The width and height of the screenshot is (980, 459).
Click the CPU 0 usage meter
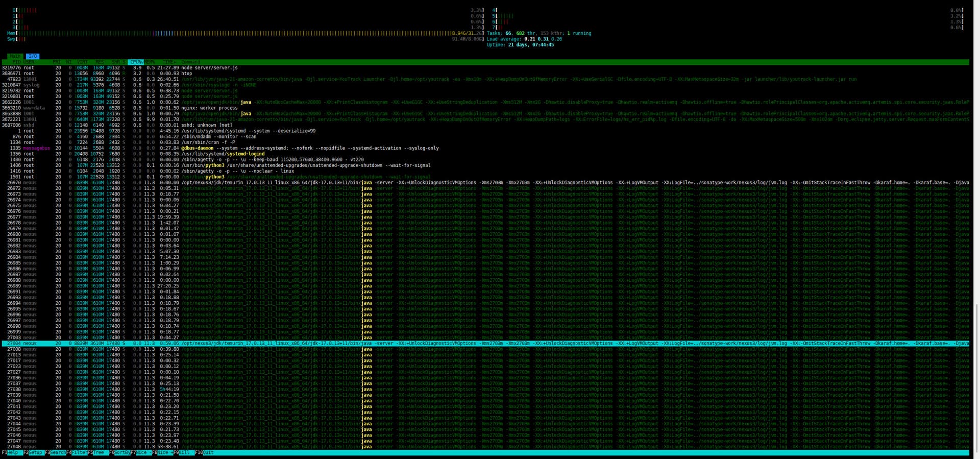coord(248,10)
